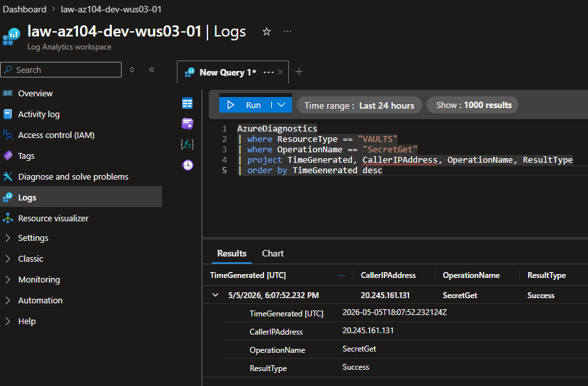The width and height of the screenshot is (588, 386).
Task: Open the Tables panel icon
Action: 187,103
